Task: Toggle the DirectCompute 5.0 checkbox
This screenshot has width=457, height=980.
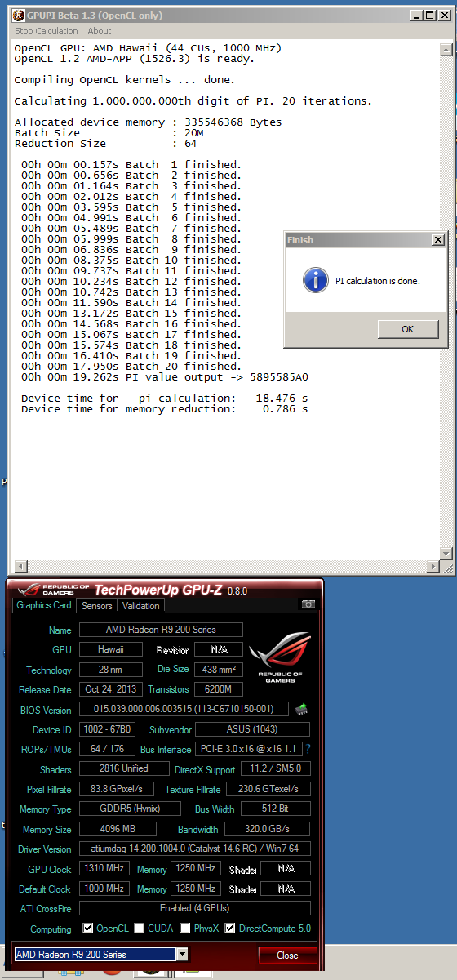Action: [x=230, y=929]
